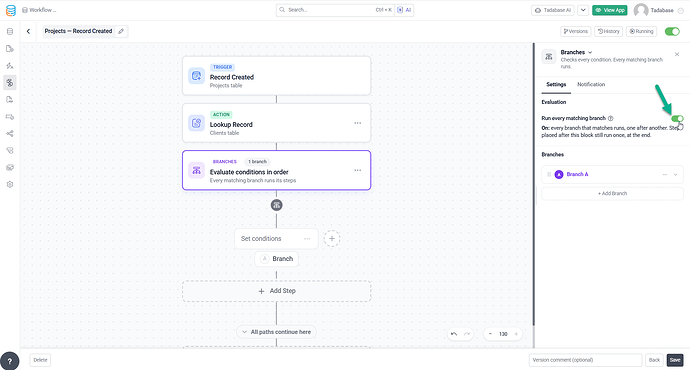Toggle the workflow Running switch off
690x370 pixels.
(x=672, y=31)
